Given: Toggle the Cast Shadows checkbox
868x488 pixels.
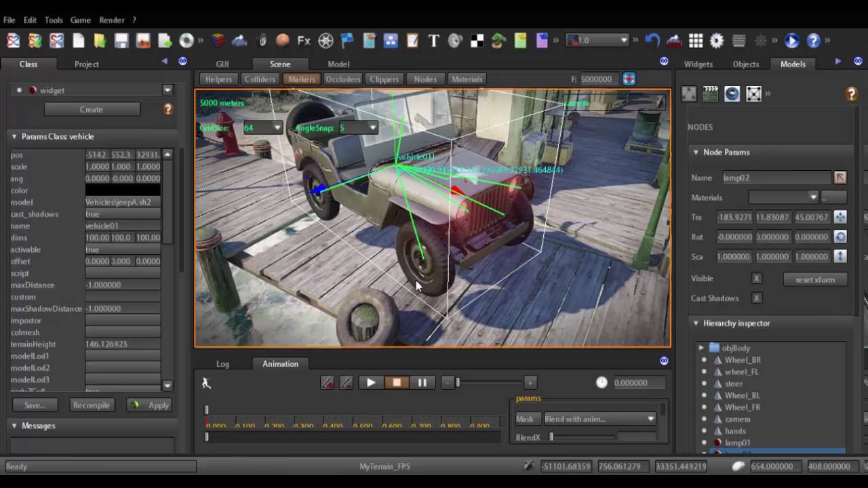Looking at the screenshot, I should pyautogui.click(x=757, y=298).
